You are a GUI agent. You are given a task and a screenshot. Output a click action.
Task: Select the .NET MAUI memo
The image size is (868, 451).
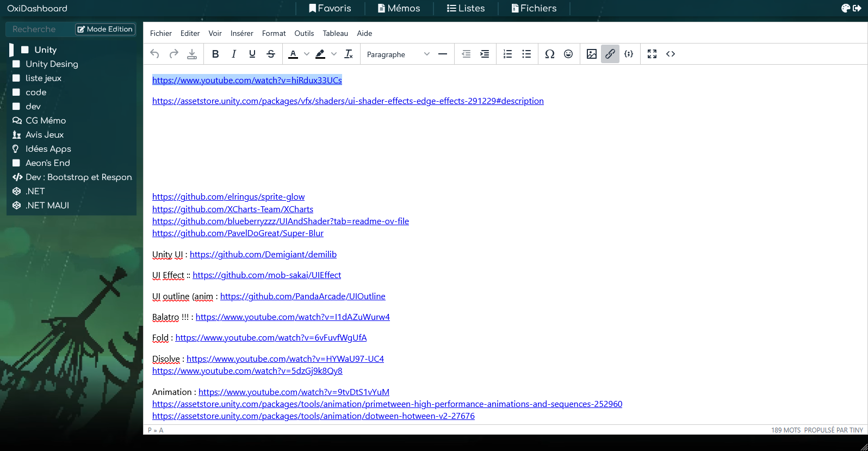[47, 205]
